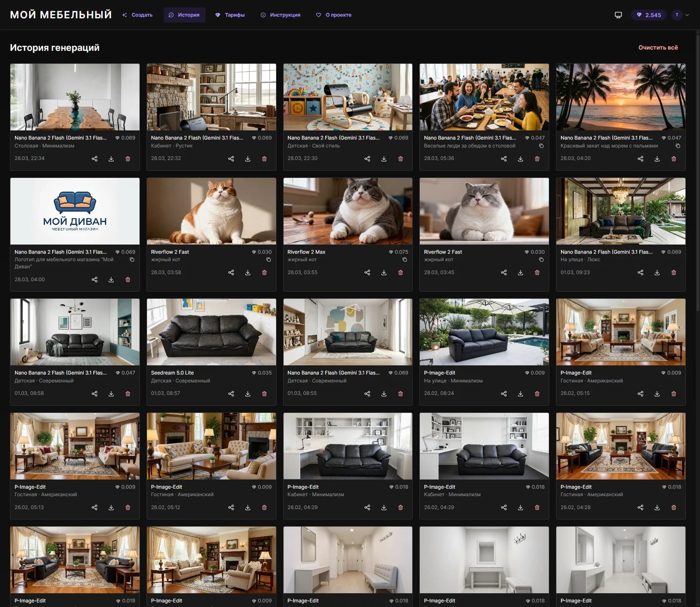Screen dimensions: 700x607
Task: Open the Создать tab
Action: pyautogui.click(x=137, y=15)
